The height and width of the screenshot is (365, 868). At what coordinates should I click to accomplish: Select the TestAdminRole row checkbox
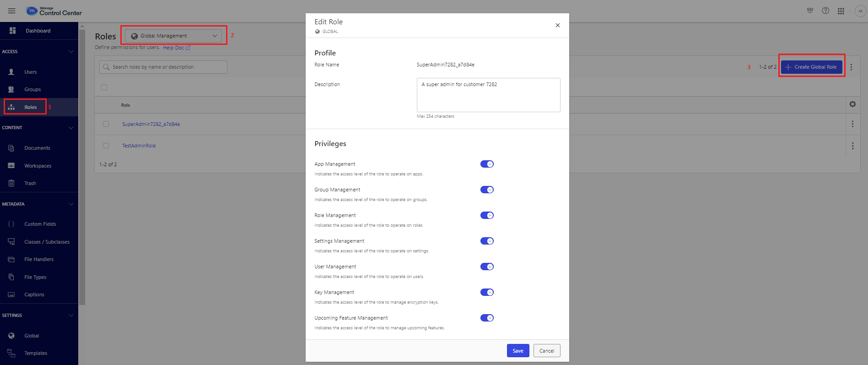pos(106,146)
